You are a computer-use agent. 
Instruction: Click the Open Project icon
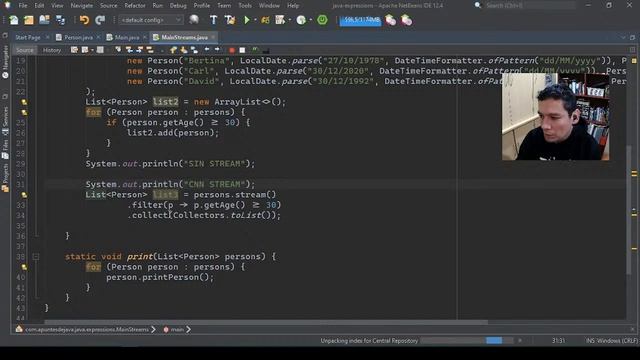(44, 20)
